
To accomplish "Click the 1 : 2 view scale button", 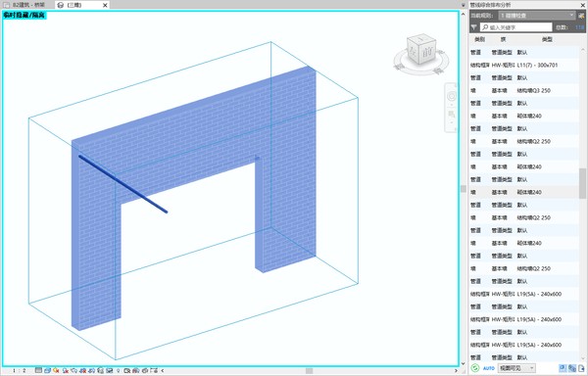I will coord(20,370).
